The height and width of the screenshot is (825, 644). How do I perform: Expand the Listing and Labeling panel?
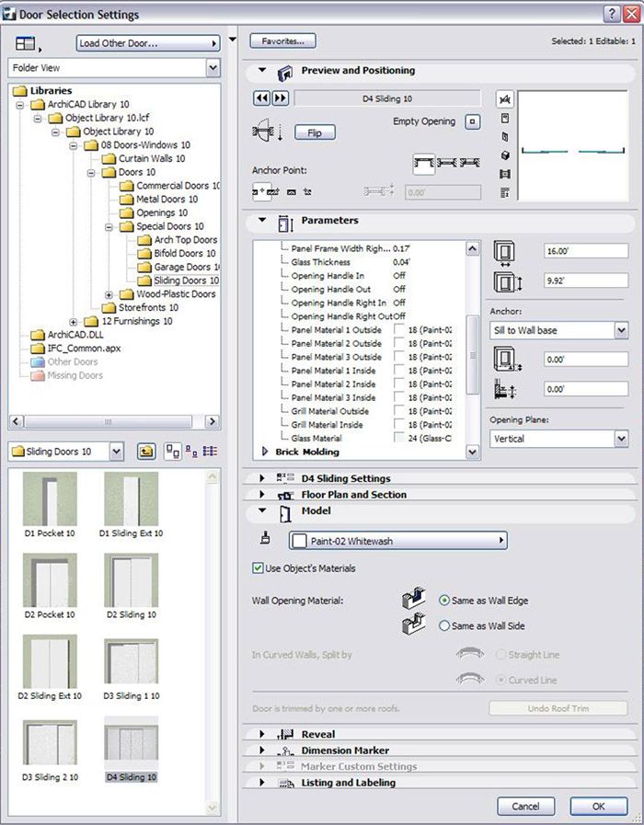262,783
